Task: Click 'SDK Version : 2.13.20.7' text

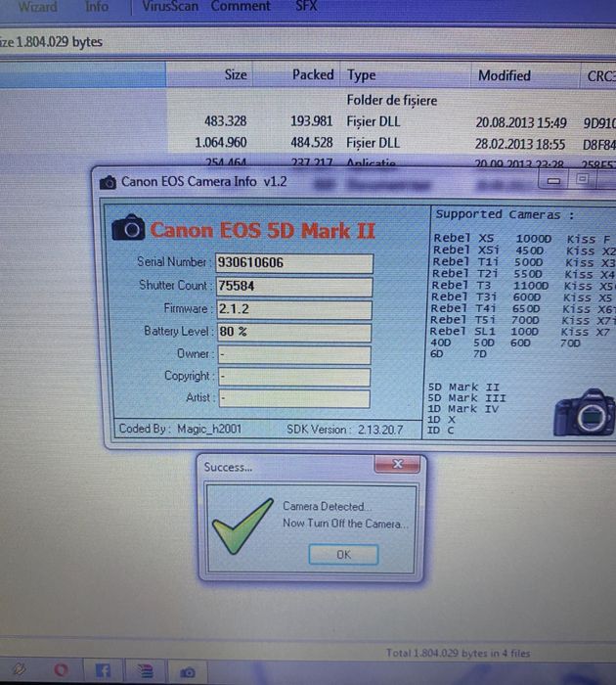Action: [x=344, y=430]
